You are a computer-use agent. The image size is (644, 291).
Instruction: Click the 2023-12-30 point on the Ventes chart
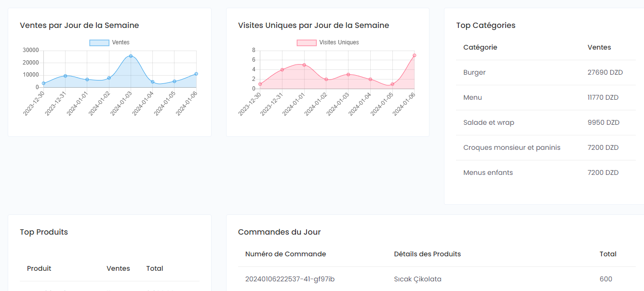point(43,83)
